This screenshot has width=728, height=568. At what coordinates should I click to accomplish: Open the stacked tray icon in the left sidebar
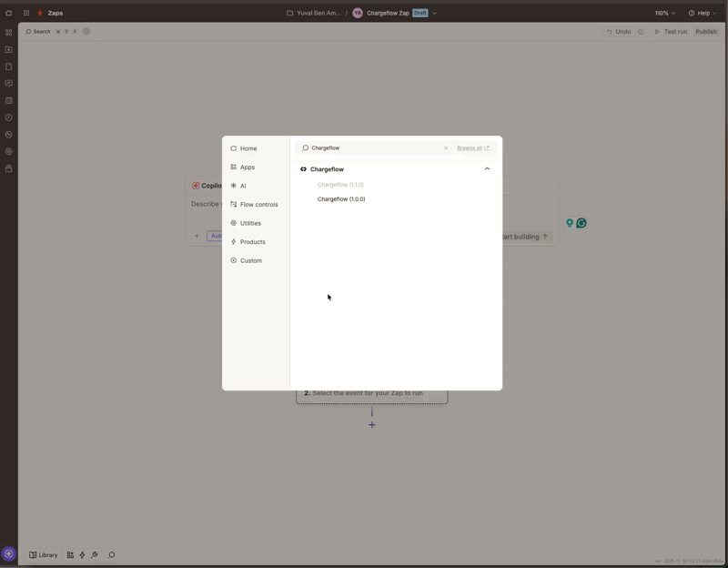pyautogui.click(x=8, y=168)
